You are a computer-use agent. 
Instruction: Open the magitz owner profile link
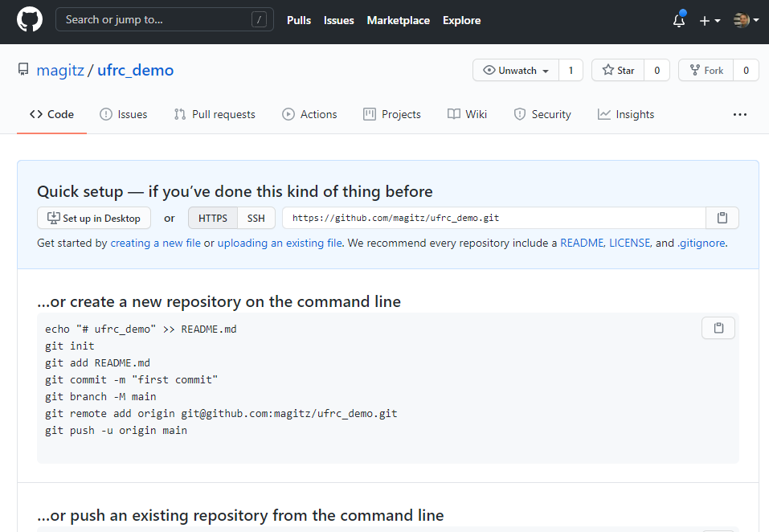pyautogui.click(x=60, y=70)
